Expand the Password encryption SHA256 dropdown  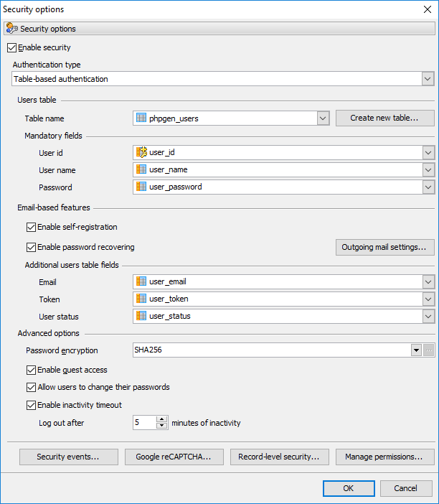tap(415, 350)
